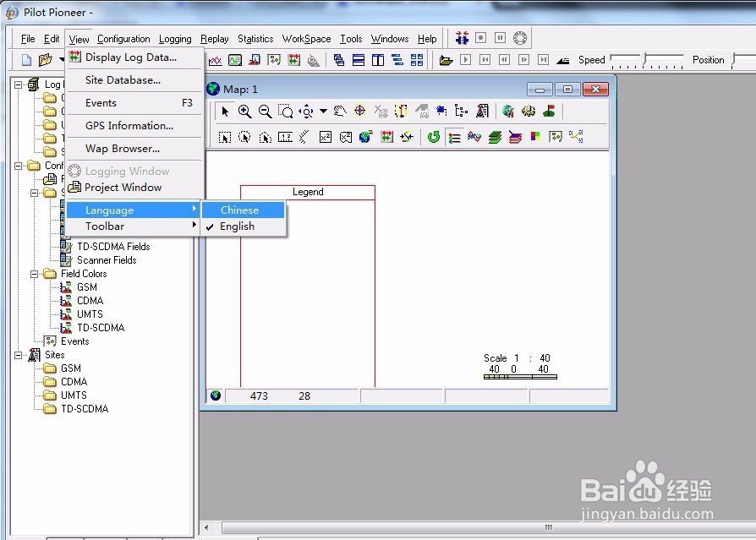The width and height of the screenshot is (756, 540).
Task: Choose the circular select tool
Action: 244,137
